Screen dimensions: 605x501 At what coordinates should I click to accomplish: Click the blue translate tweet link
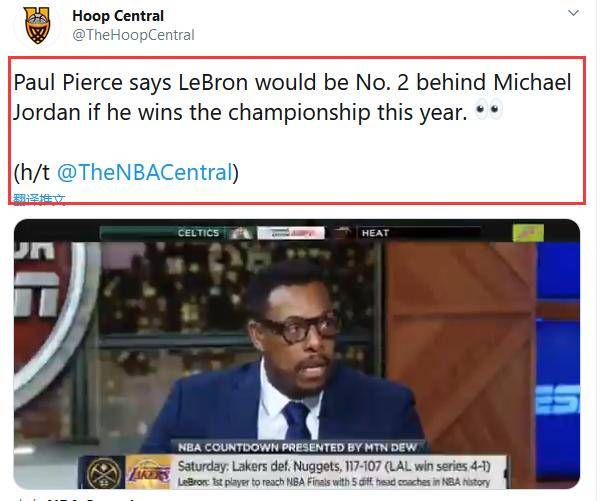pyautogui.click(x=39, y=199)
